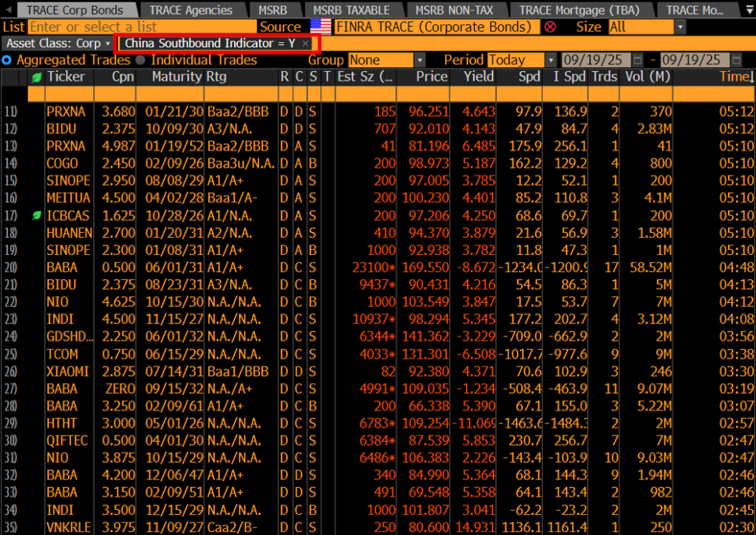Select the SINOPE 2.300 bond ticker
This screenshot has width=756, height=535.
tap(69, 251)
